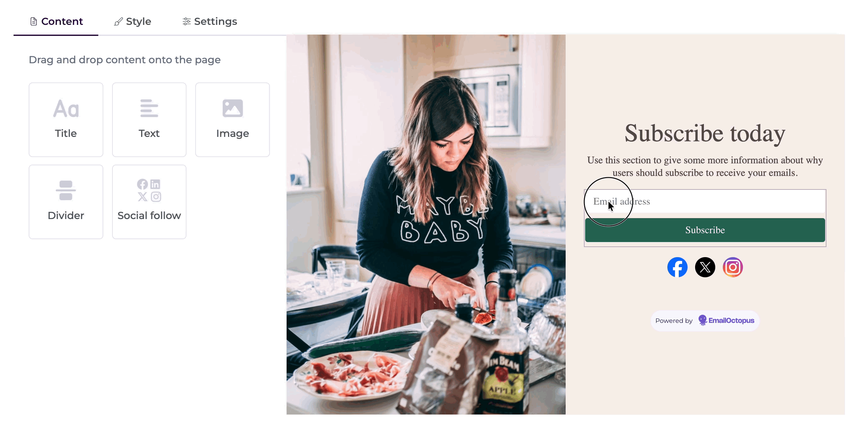This screenshot has width=868, height=423.
Task: Select the kitchen photo on the page
Action: [x=426, y=224]
